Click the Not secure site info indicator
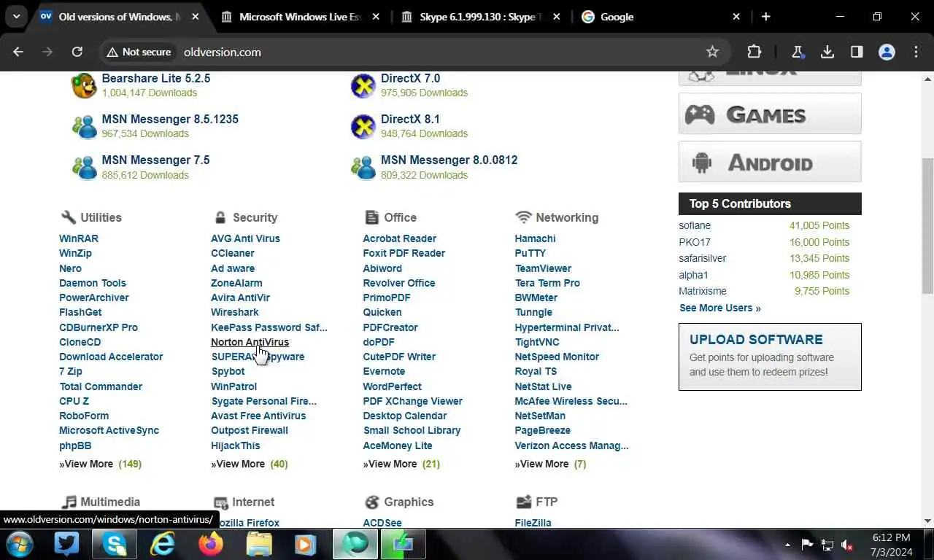This screenshot has width=934, height=560. (x=139, y=52)
